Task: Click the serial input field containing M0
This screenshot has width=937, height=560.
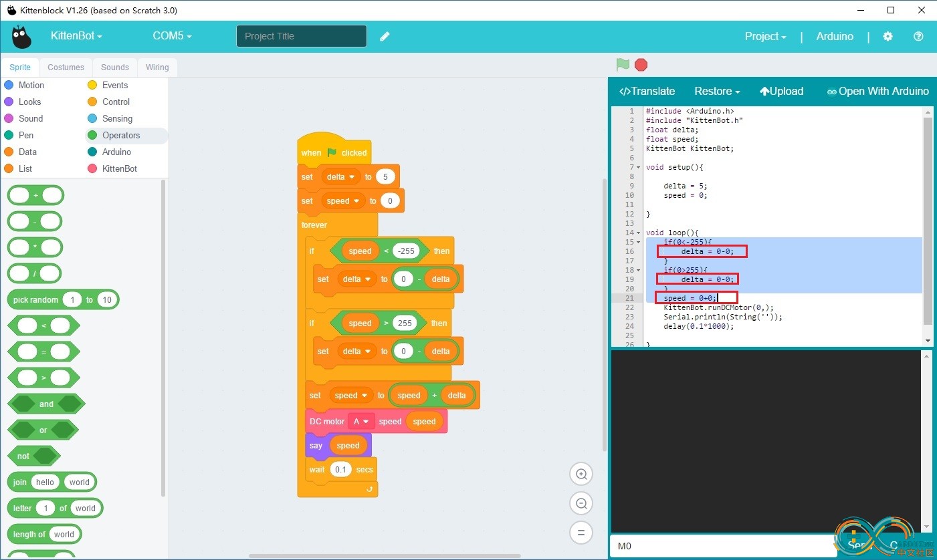Action: tap(722, 546)
